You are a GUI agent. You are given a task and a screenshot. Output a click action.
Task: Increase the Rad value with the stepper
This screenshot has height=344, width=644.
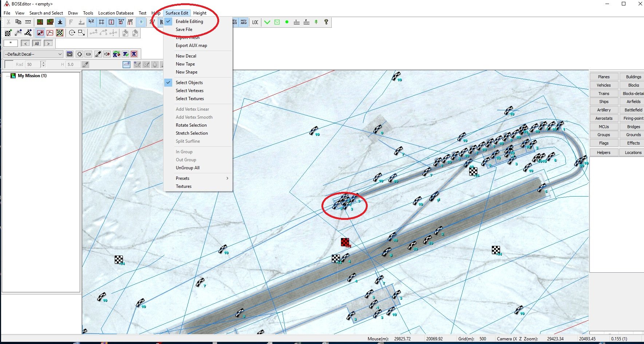44,63
